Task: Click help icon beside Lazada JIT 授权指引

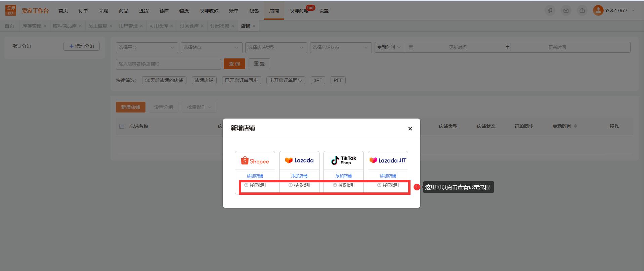Action: 379,185
